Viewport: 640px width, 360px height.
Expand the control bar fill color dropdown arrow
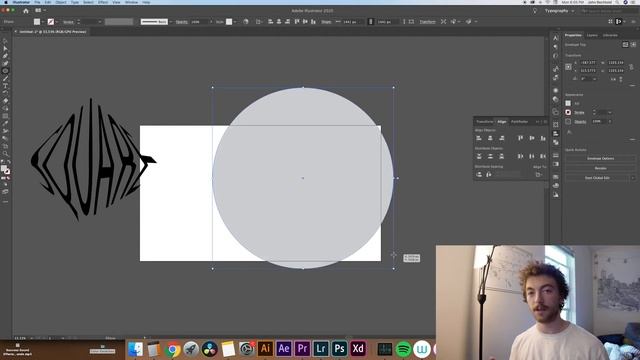(43, 22)
